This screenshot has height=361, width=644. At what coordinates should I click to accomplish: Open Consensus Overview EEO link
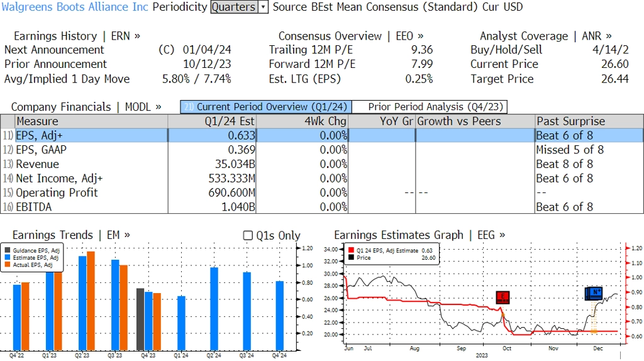click(x=351, y=36)
